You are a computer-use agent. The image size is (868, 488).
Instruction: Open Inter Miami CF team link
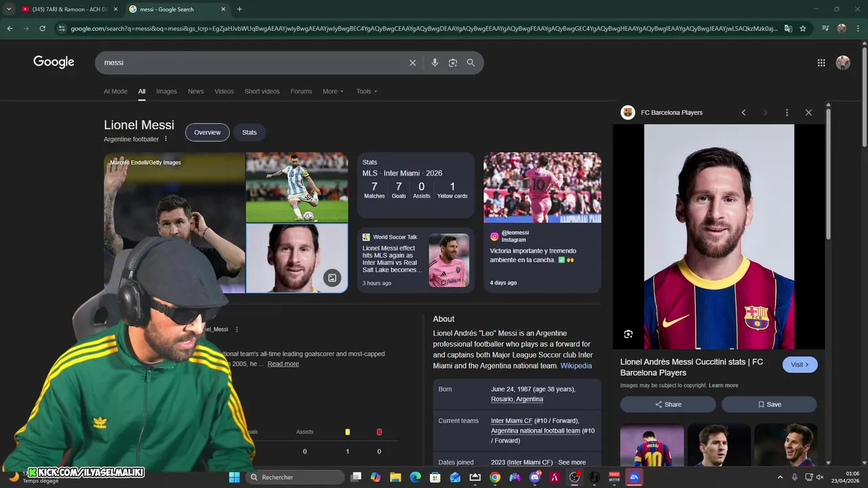tap(511, 421)
